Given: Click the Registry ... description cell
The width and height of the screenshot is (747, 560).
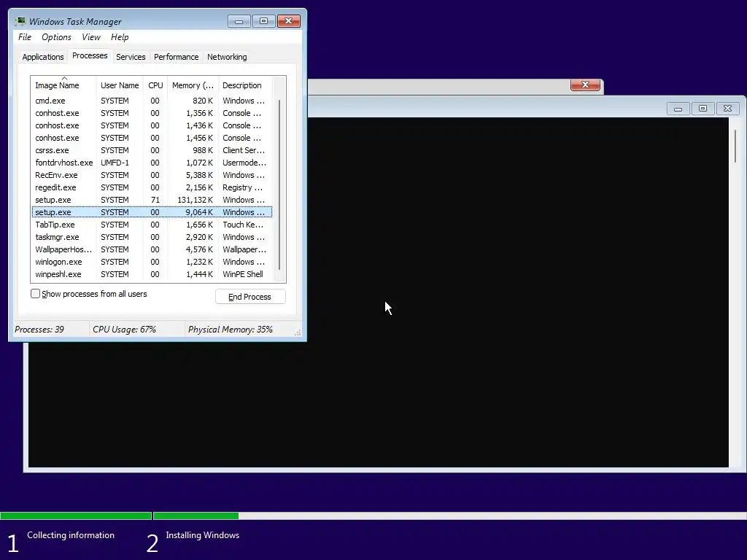Looking at the screenshot, I should [x=242, y=187].
